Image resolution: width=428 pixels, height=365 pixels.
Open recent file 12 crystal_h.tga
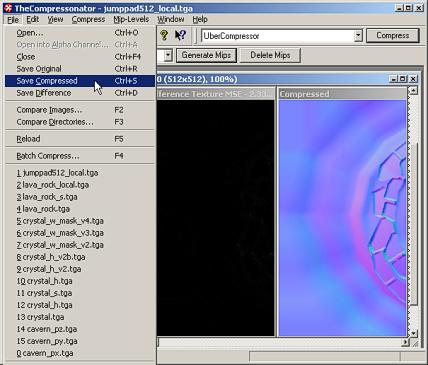80,305
